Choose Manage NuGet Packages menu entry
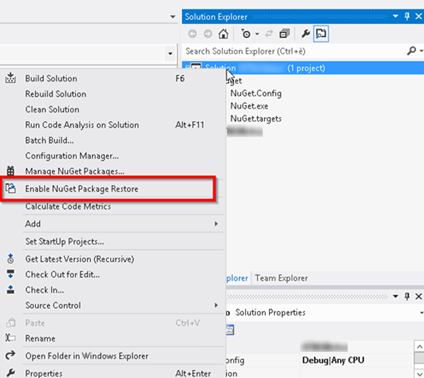 [75, 171]
